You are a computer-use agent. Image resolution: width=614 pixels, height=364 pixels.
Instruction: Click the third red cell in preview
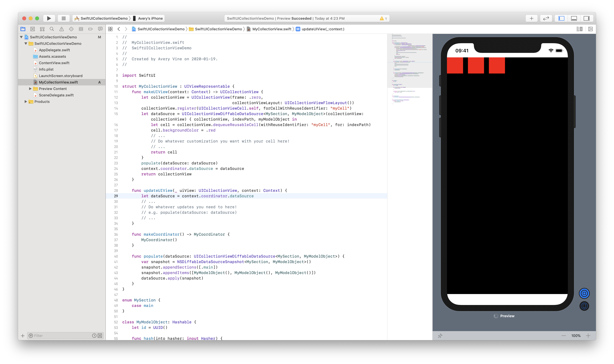497,65
